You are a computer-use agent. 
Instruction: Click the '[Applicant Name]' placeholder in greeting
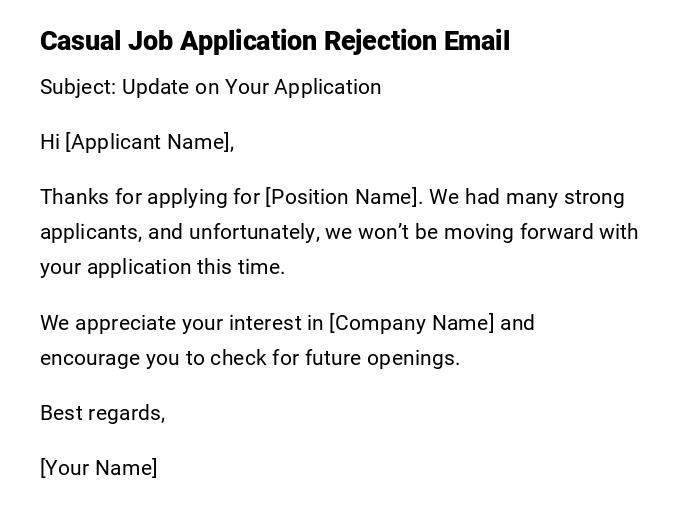[x=148, y=142]
